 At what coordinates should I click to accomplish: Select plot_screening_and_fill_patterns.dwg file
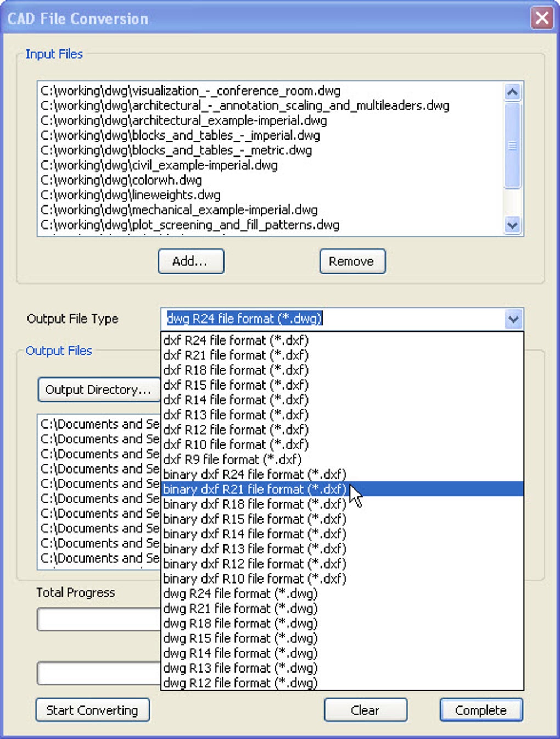[x=271, y=224]
